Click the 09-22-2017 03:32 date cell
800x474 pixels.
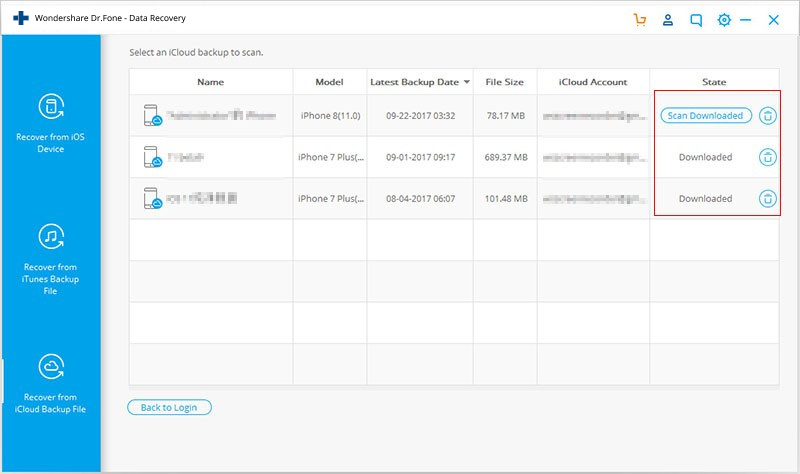point(420,116)
